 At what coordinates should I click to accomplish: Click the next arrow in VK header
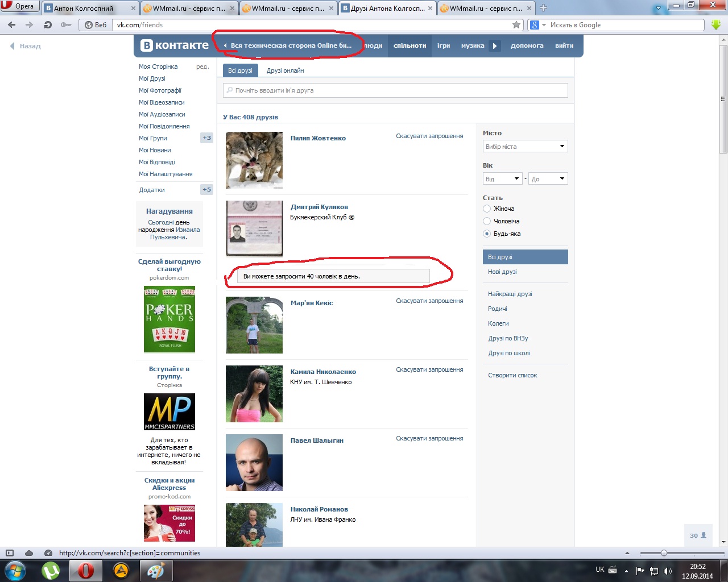click(495, 45)
